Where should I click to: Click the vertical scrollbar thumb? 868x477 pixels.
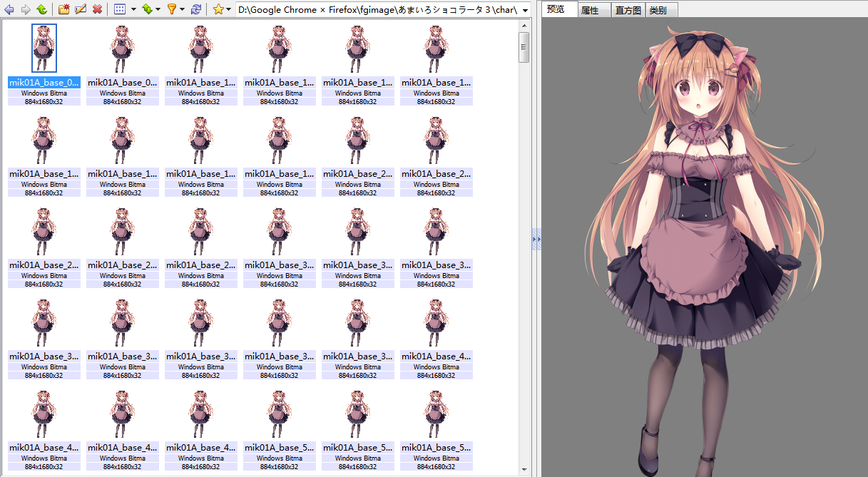[x=524, y=47]
